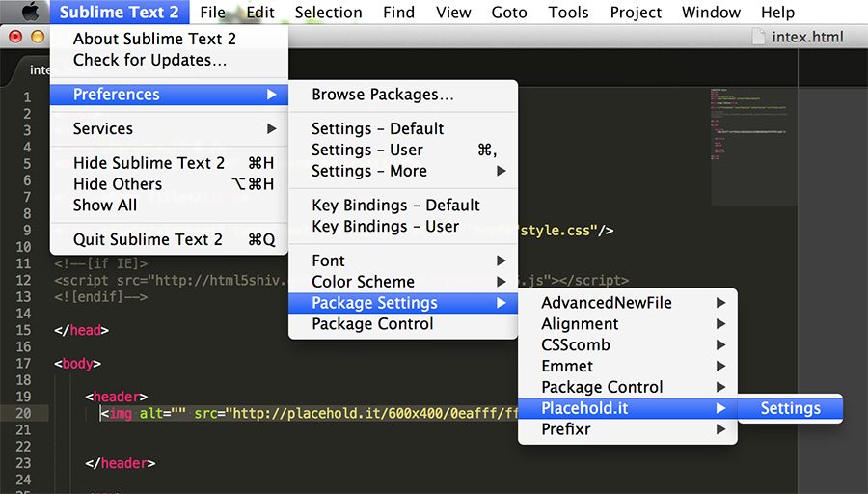Open Package Control in the Preferences menu
The width and height of the screenshot is (868, 494).
coord(403,323)
